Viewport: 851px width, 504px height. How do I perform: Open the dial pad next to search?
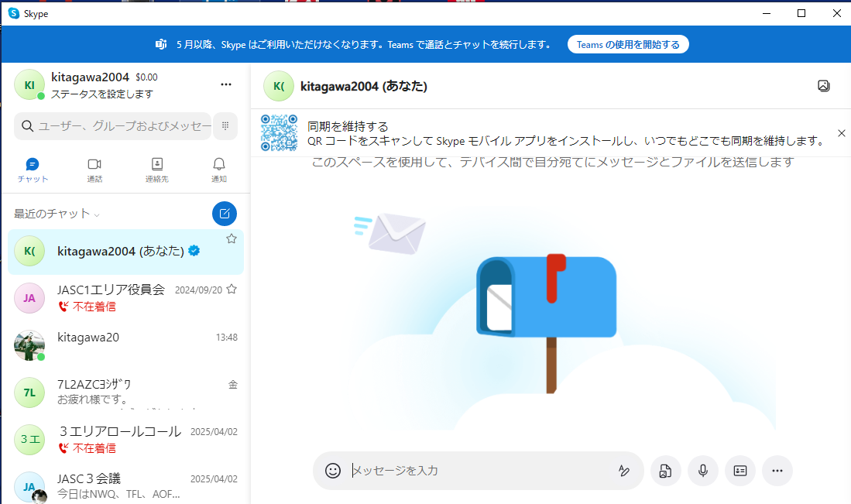(x=225, y=126)
